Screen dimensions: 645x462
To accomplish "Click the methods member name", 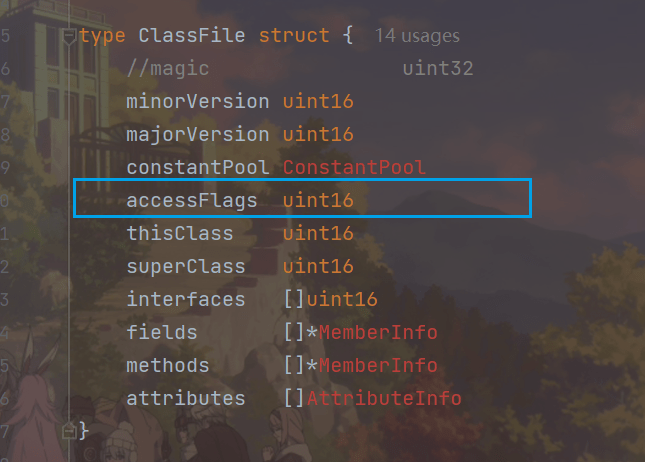I will pos(168,366).
